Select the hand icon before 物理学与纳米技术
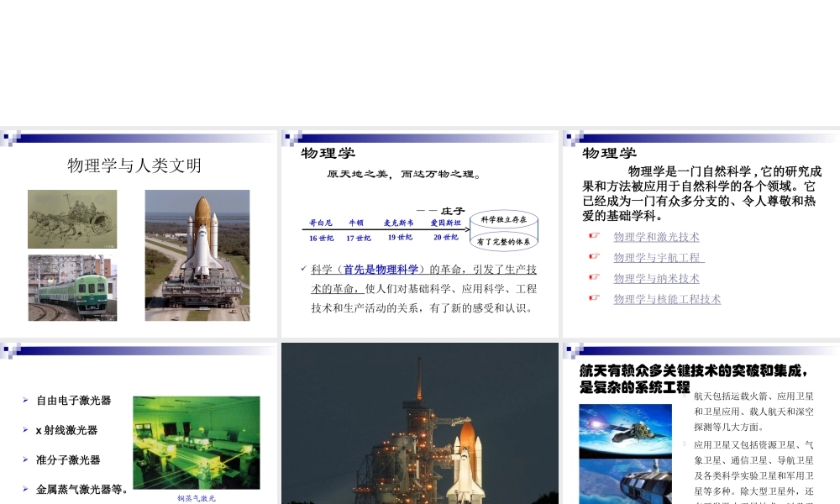 coord(594,278)
